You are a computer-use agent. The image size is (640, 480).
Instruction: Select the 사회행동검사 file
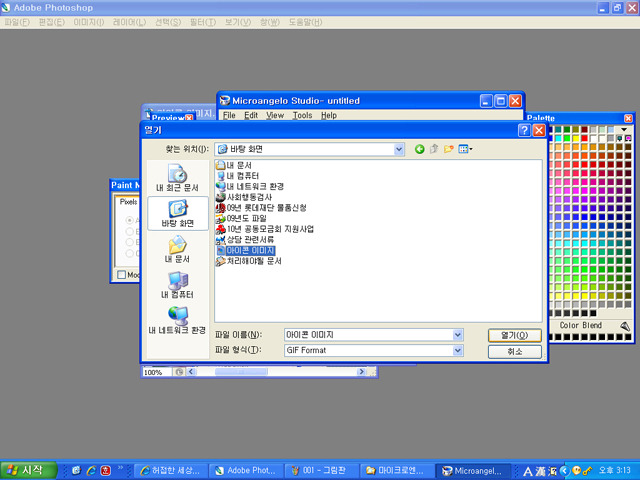tap(244, 197)
